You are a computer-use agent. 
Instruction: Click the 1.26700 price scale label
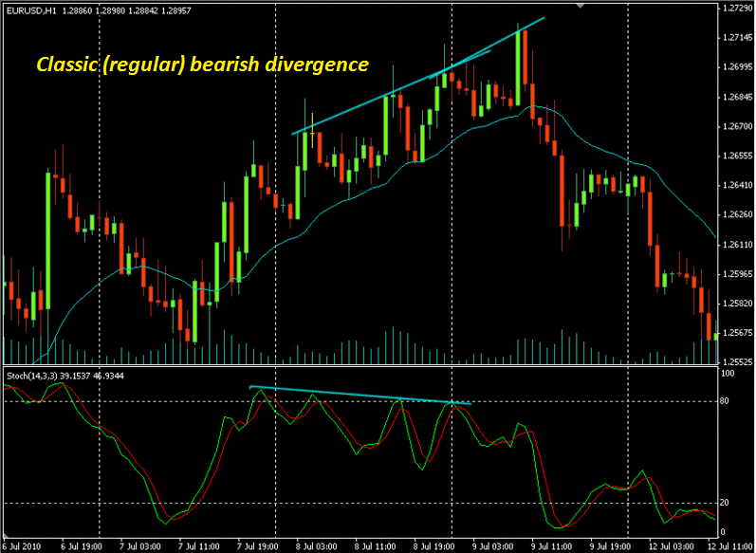(737, 127)
